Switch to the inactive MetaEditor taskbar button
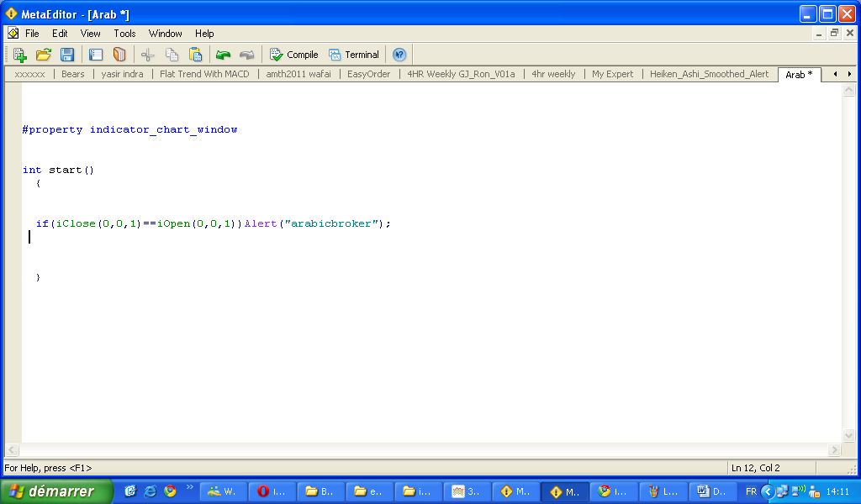 coord(516,491)
